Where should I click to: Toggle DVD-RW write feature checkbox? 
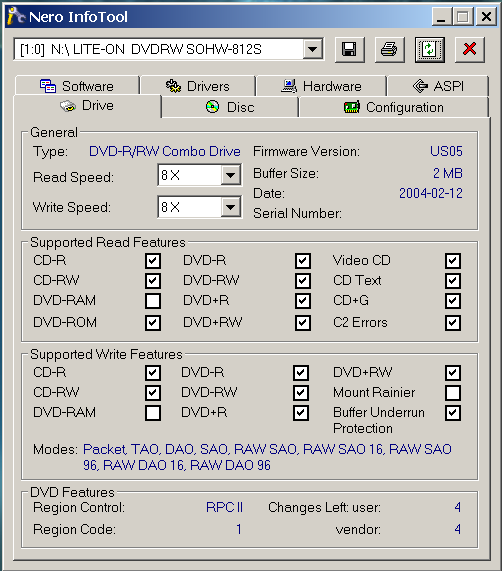[301, 393]
